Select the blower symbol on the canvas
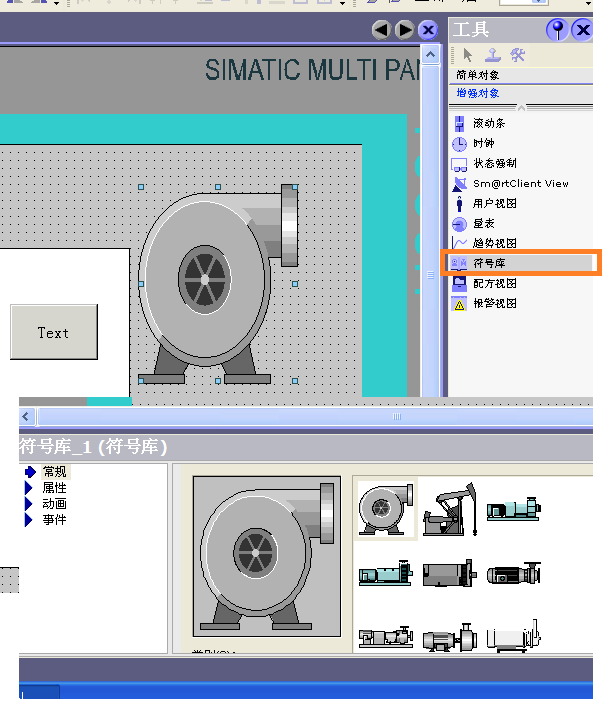This screenshot has height=706, width=610. 218,284
